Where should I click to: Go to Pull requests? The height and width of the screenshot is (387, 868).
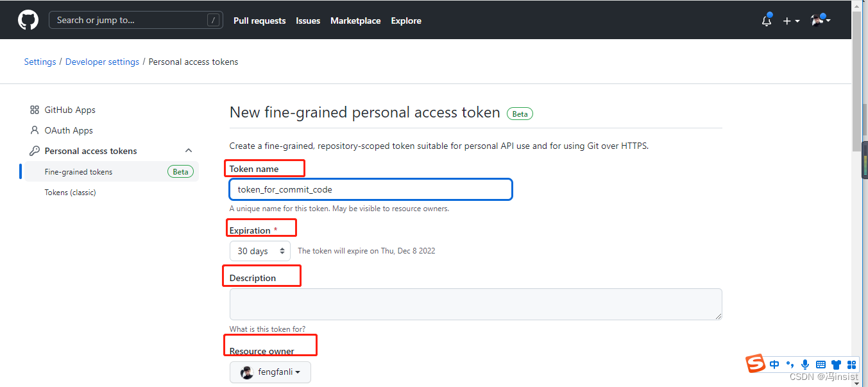point(260,21)
